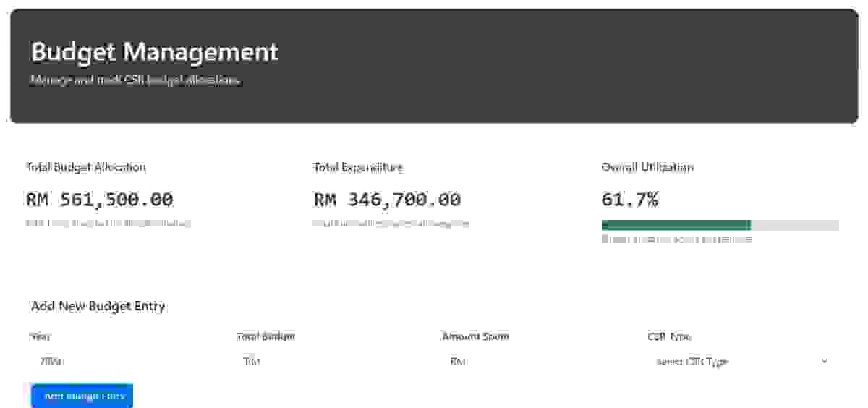Focus the Year input field
The height and width of the screenshot is (408, 868).
click(127, 361)
